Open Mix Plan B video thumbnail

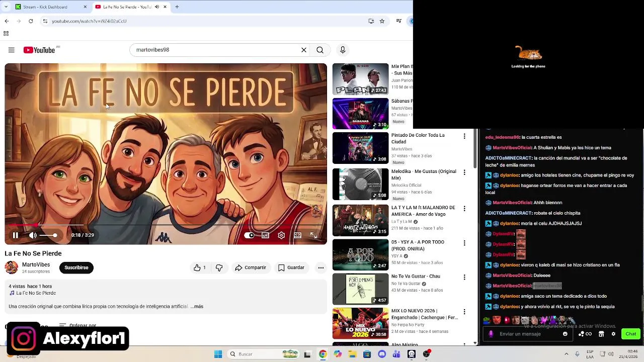pyautogui.click(x=360, y=79)
